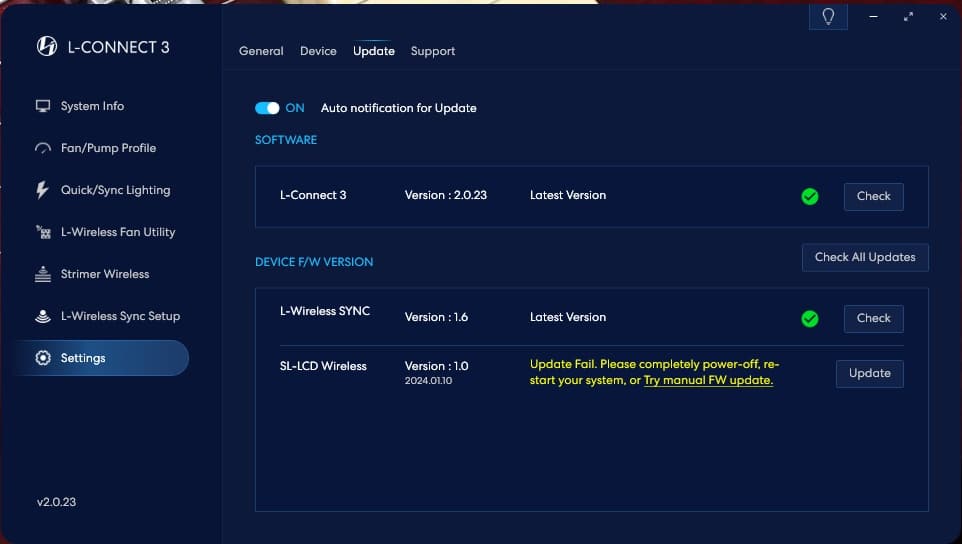
Task: Check for L-Connect 3 software update
Action: pos(873,196)
